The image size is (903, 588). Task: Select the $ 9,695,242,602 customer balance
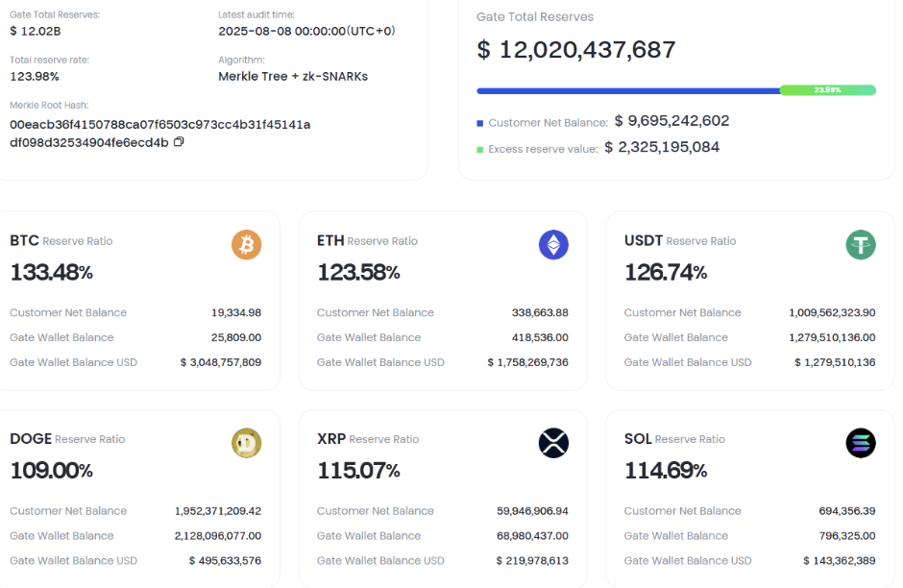[672, 121]
